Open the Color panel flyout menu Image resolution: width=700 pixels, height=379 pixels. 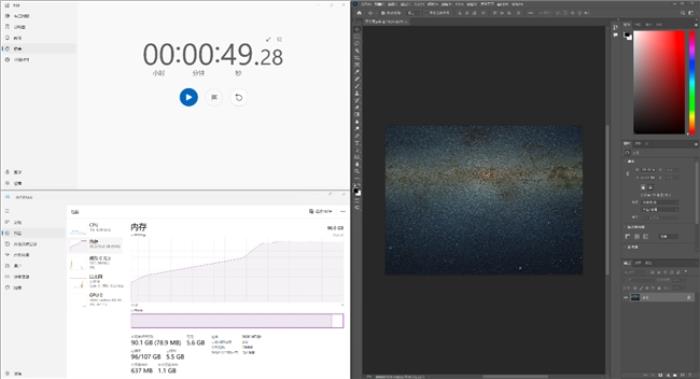coord(696,24)
